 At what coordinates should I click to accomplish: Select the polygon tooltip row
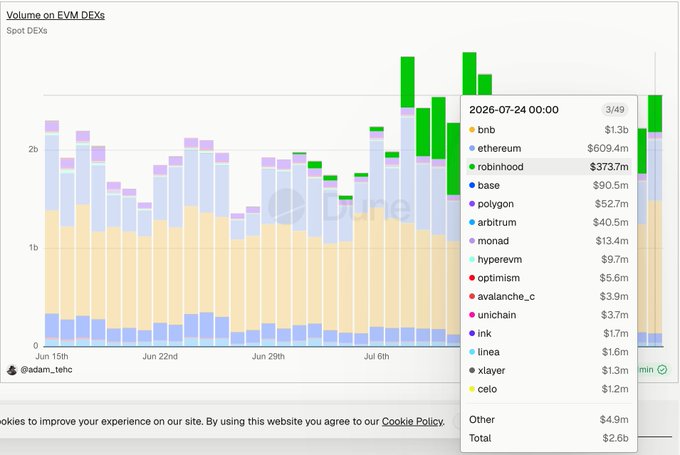pyautogui.click(x=549, y=204)
